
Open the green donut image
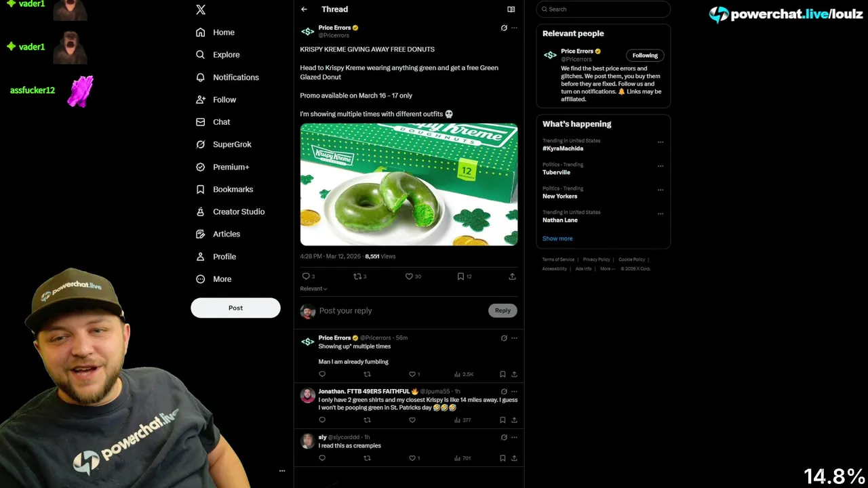click(409, 184)
